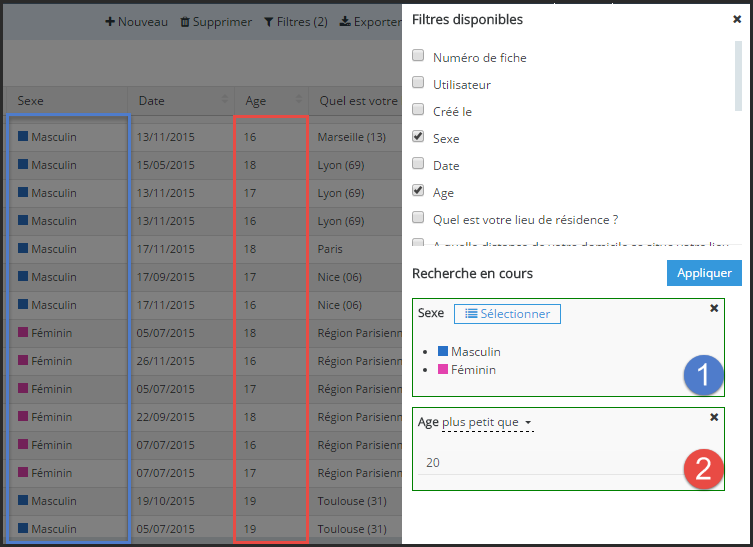Check the Créé le filter checkbox
753x547 pixels.
tap(418, 109)
